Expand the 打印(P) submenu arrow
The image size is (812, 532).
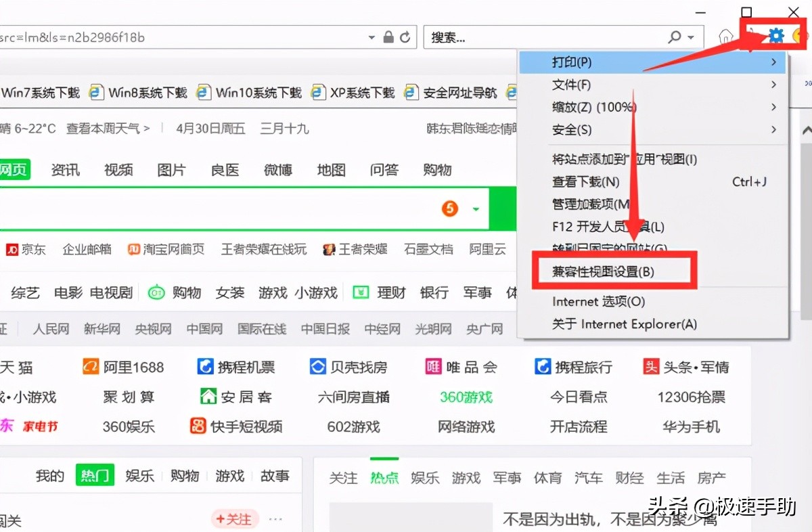(773, 62)
